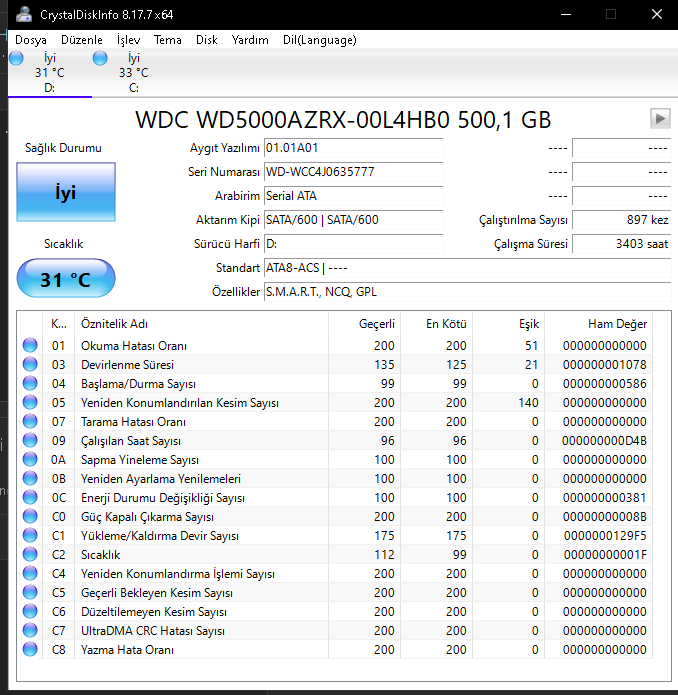Image resolution: width=678 pixels, height=695 pixels.
Task: Click raw value 00000000008B
Action: point(604,517)
